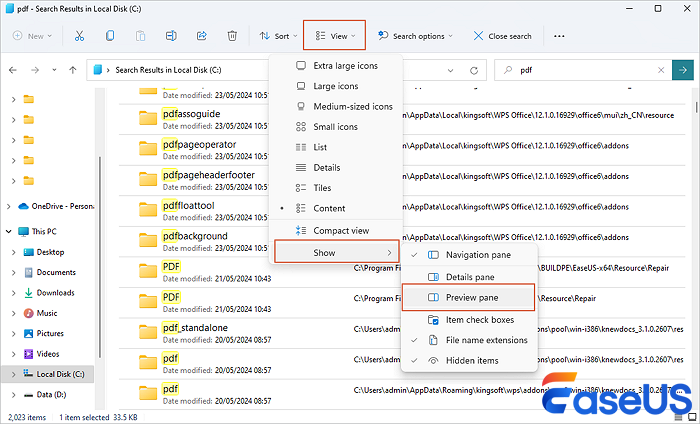Open the Sort dropdown
700x424 pixels.
[277, 36]
